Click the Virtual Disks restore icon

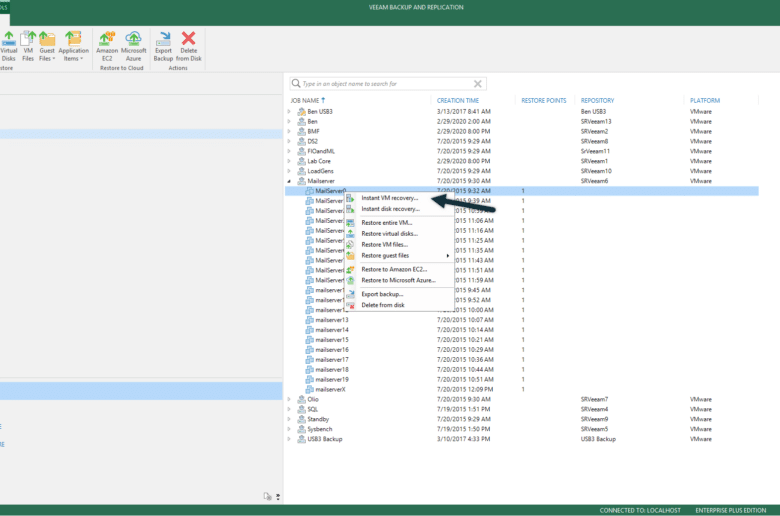tap(8, 38)
